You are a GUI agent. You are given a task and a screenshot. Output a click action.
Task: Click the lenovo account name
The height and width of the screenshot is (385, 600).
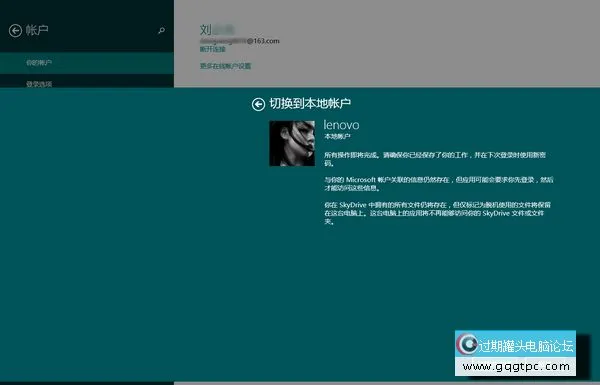341,125
